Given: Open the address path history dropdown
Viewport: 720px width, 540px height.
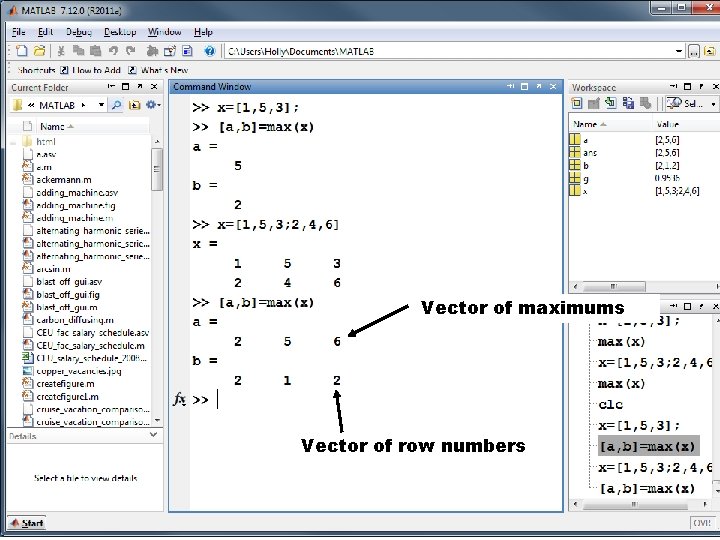Looking at the screenshot, I should [x=679, y=51].
